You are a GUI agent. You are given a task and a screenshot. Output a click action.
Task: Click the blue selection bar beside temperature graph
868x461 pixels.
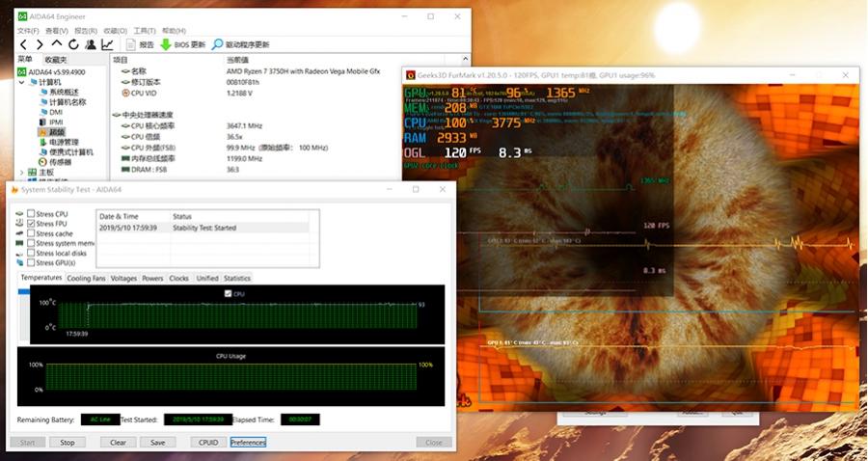24,291
